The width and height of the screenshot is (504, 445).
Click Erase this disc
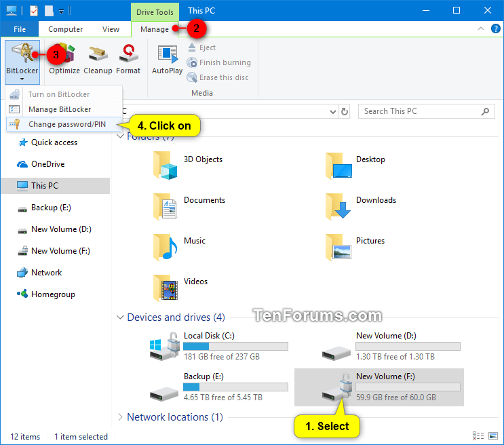click(x=218, y=77)
